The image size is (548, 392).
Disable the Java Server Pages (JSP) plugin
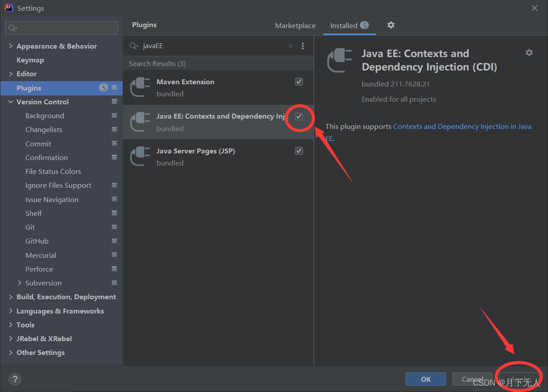pos(298,150)
